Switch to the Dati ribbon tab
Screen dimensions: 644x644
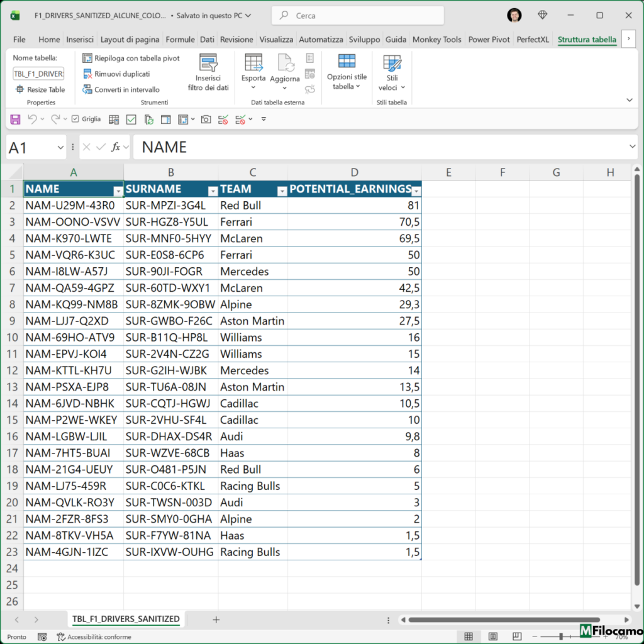coord(207,40)
